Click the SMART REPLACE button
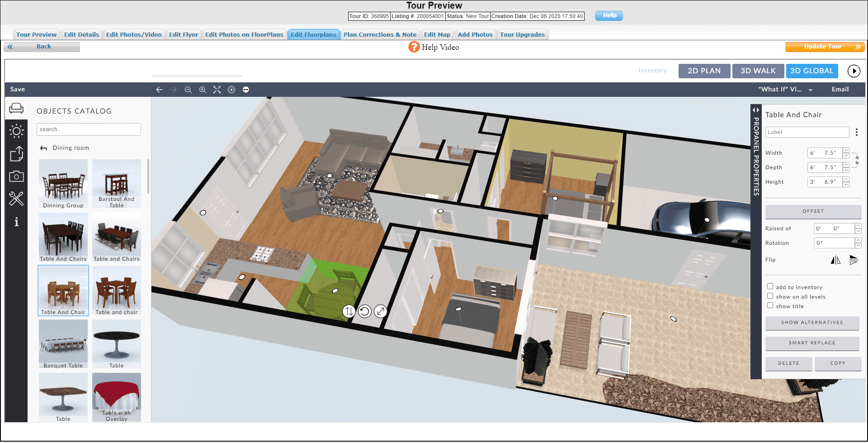868x443 pixels. point(812,343)
